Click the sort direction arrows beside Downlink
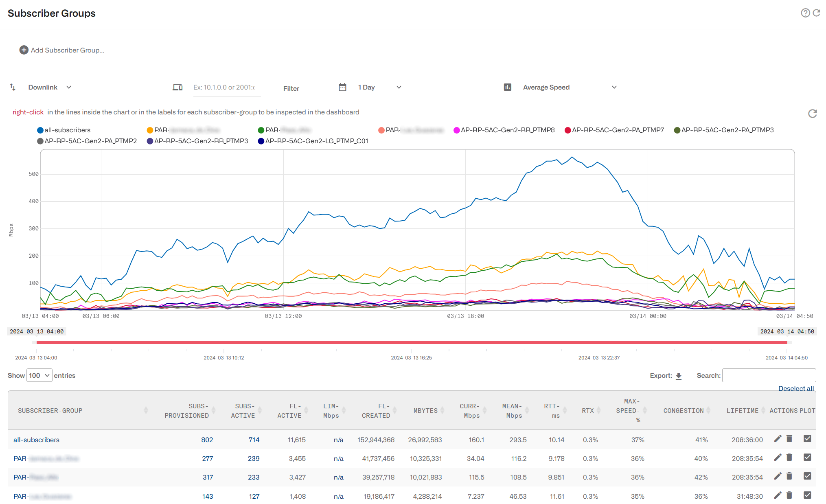Viewport: 826px width, 504px height. pos(12,87)
